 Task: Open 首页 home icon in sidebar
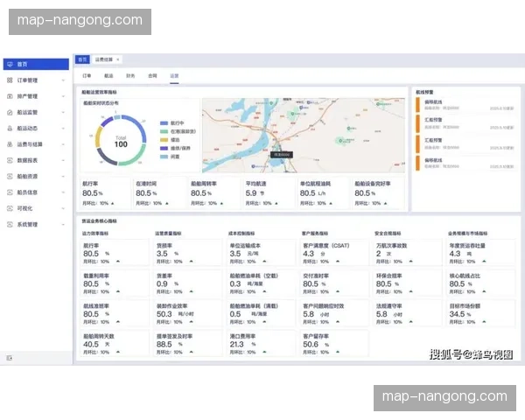point(10,64)
